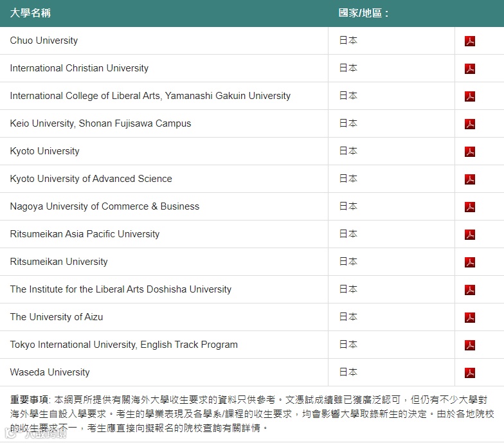Click 日本 in the Waseda University row
The image size is (504, 443).
(348, 372)
